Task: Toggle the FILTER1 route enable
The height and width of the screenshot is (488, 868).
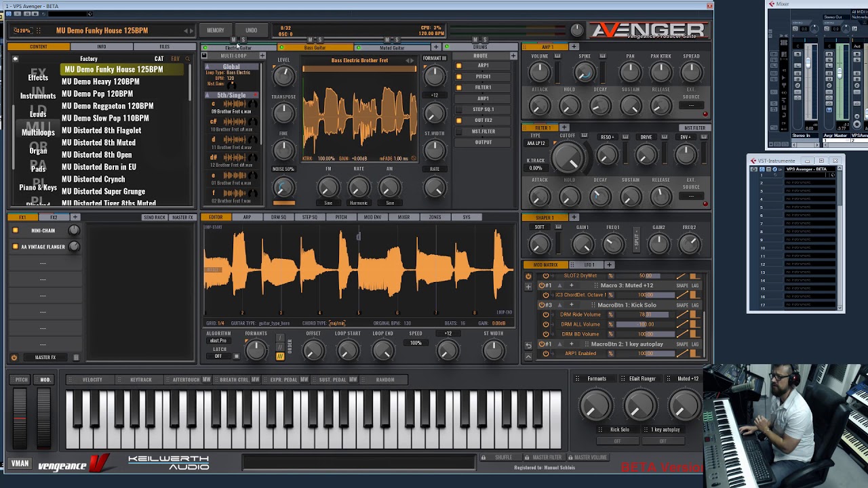Action: pyautogui.click(x=458, y=87)
